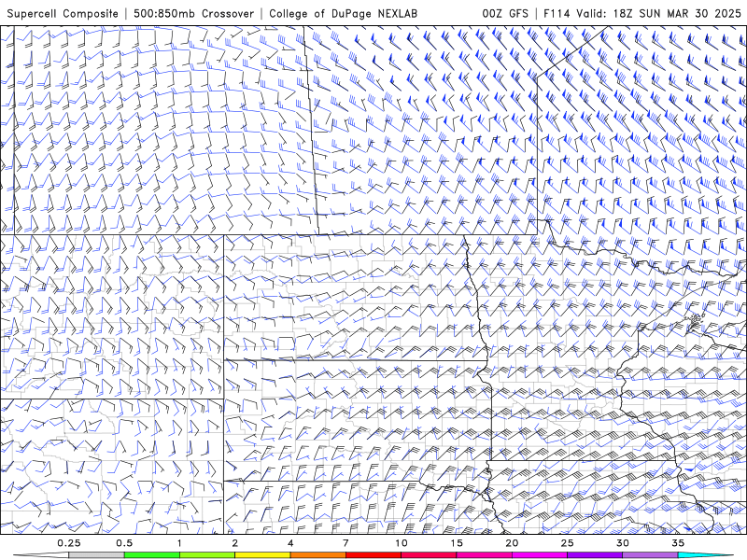Click the magenta colorbar segment between 20 and 25
The height and width of the screenshot is (560, 747).
pyautogui.click(x=540, y=555)
